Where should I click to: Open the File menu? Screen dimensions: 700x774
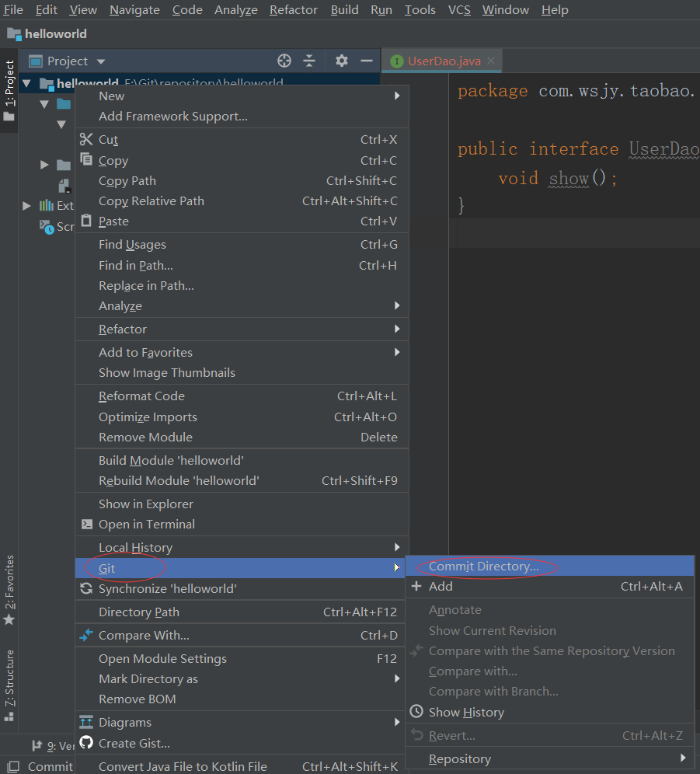point(13,10)
